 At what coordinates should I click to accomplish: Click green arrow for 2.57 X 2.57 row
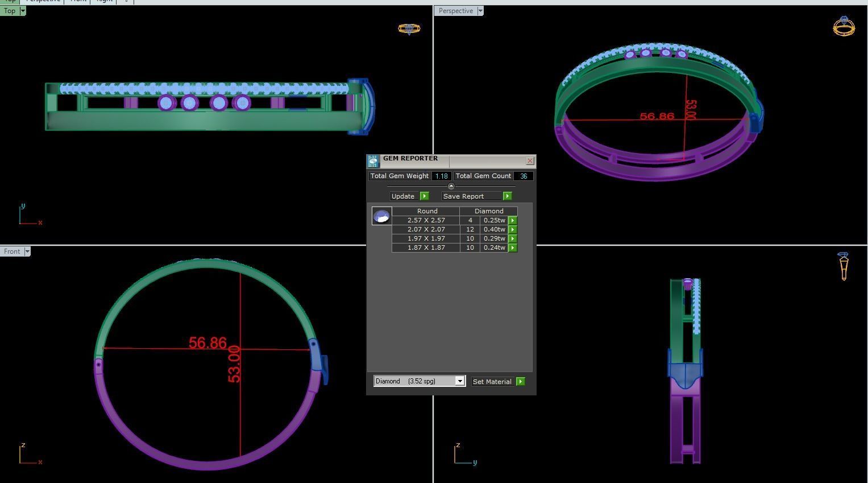[x=513, y=220]
